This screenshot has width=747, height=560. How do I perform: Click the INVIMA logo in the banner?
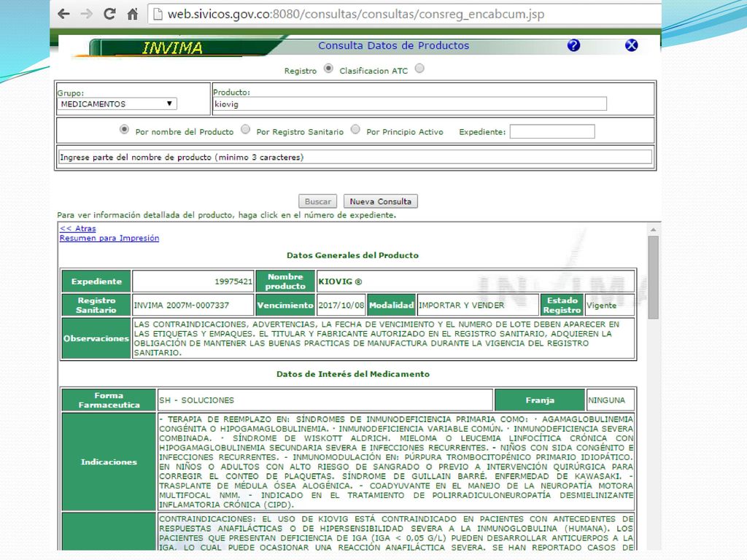coord(172,47)
